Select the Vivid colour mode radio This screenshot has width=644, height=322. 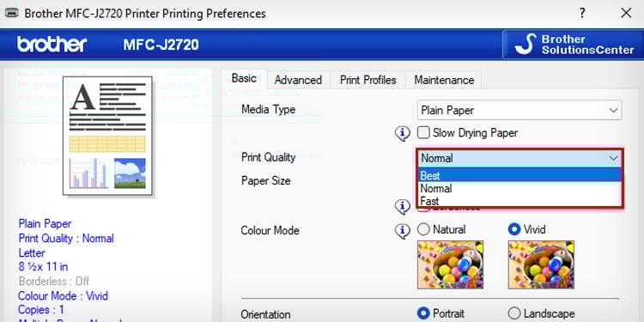[514, 229]
